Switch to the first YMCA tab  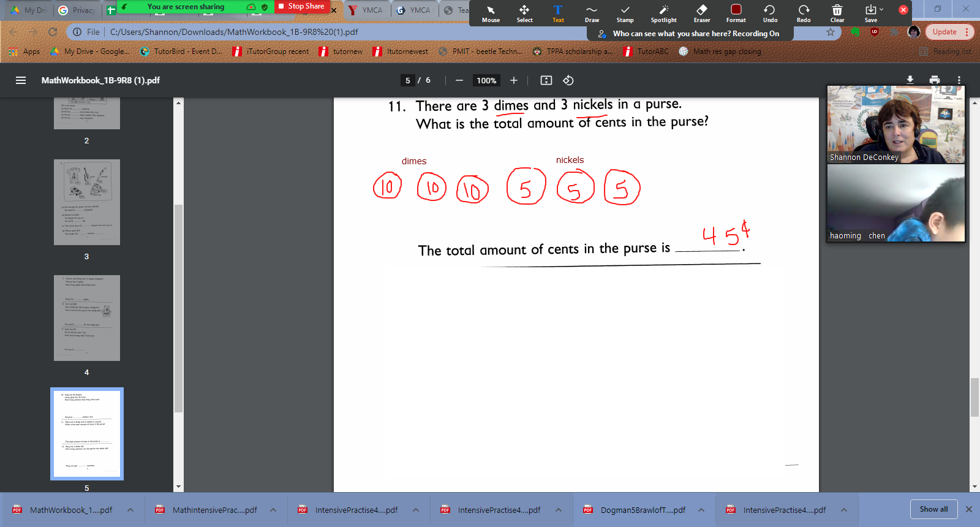coord(366,10)
